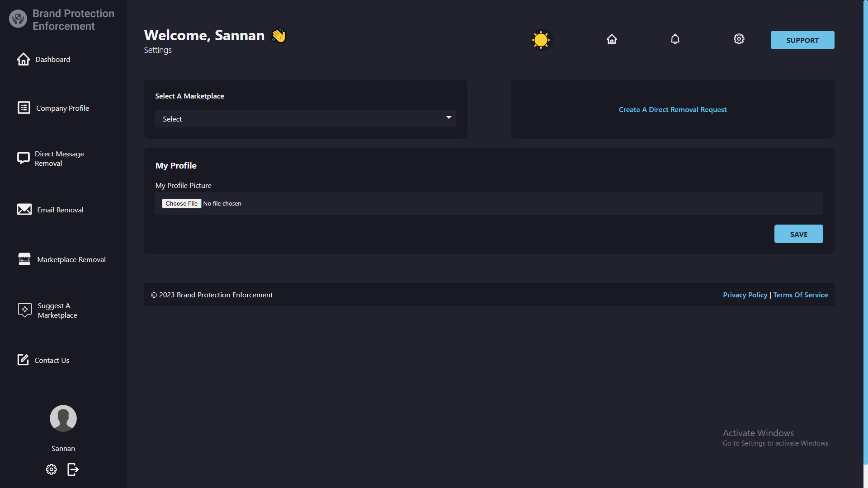Open the marketplace Select combo box

click(306, 118)
